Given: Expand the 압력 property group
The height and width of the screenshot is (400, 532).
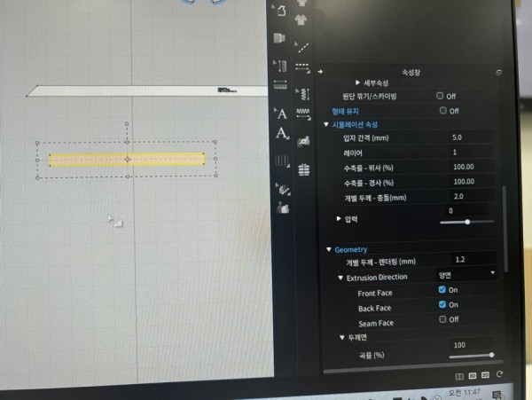Looking at the screenshot, I should tap(339, 218).
